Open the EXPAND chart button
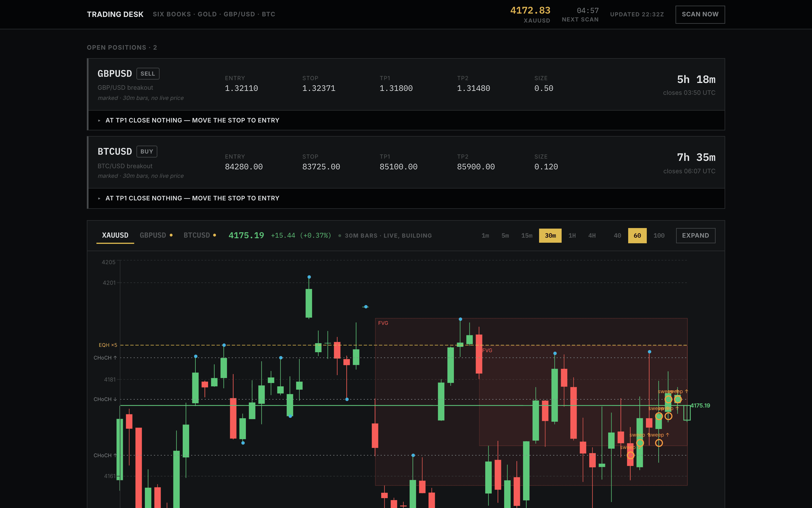Image resolution: width=812 pixels, height=508 pixels. pos(695,236)
